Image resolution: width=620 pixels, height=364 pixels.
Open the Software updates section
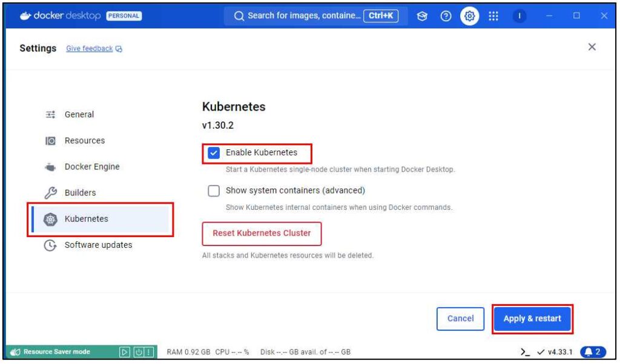point(98,245)
